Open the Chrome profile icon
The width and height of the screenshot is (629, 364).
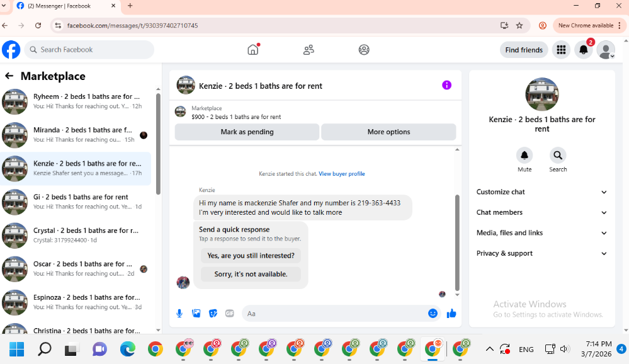pos(542,25)
